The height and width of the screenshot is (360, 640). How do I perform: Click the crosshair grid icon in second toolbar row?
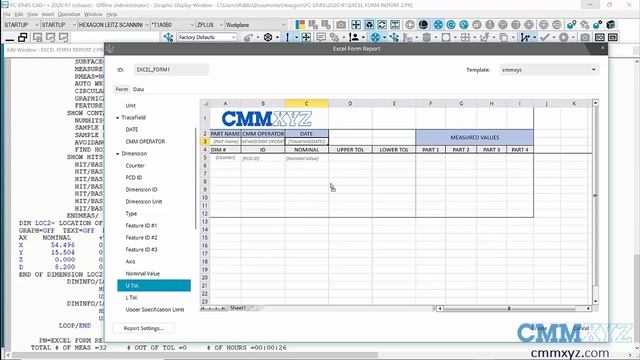pyautogui.click(x=465, y=38)
